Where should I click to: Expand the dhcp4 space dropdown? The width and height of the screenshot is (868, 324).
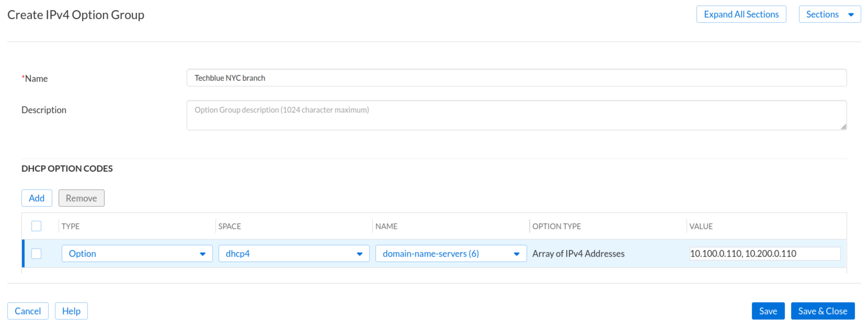click(x=294, y=253)
